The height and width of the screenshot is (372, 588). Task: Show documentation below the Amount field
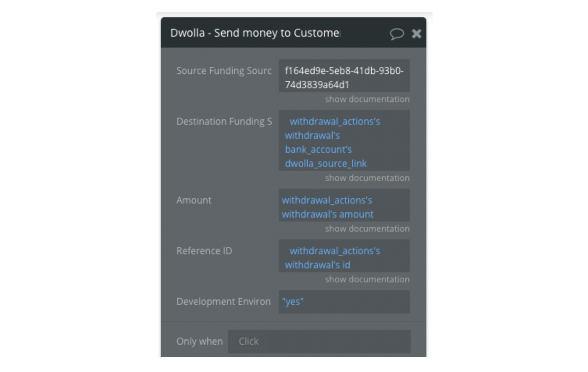tap(367, 229)
